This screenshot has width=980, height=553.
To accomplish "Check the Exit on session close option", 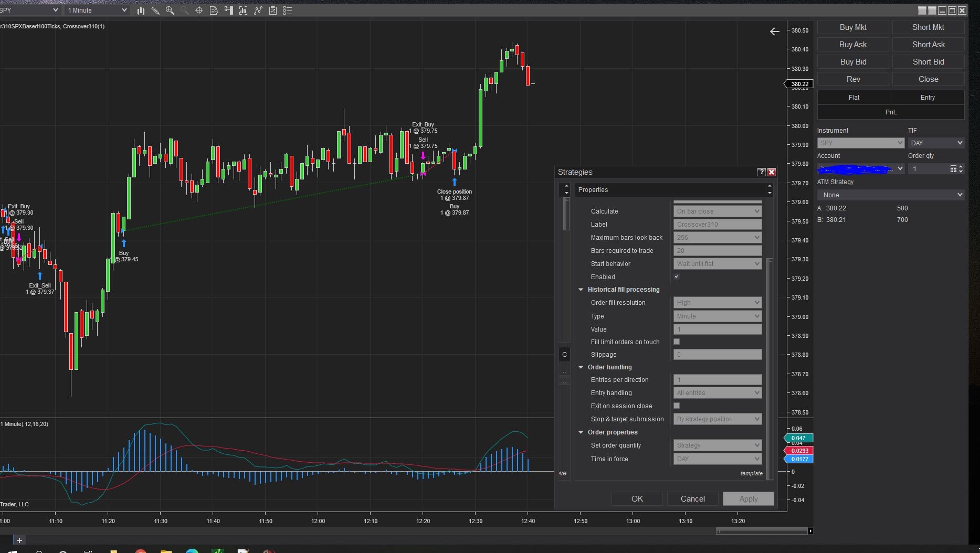I will pyautogui.click(x=677, y=406).
